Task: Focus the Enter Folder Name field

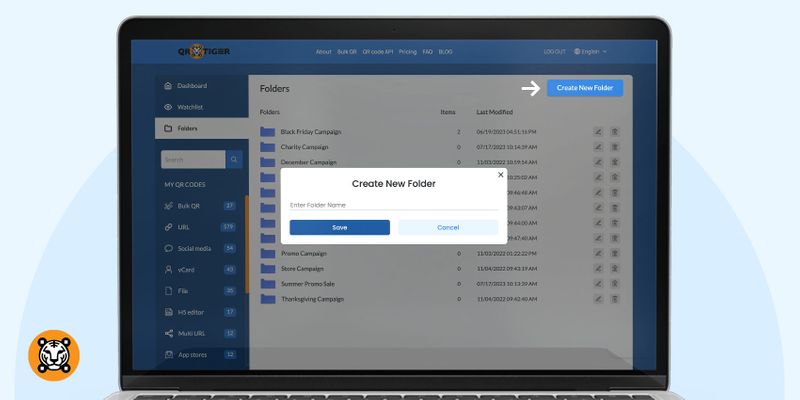Action: pyautogui.click(x=394, y=205)
